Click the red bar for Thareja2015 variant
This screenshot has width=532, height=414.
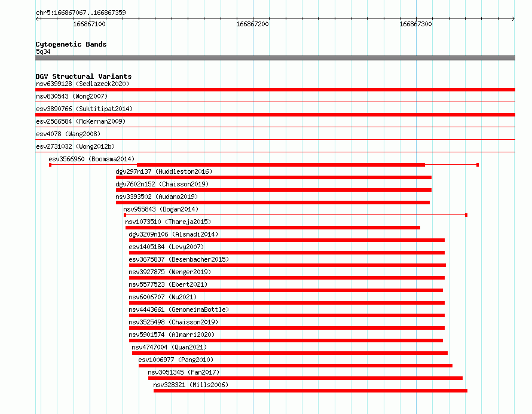point(273,228)
